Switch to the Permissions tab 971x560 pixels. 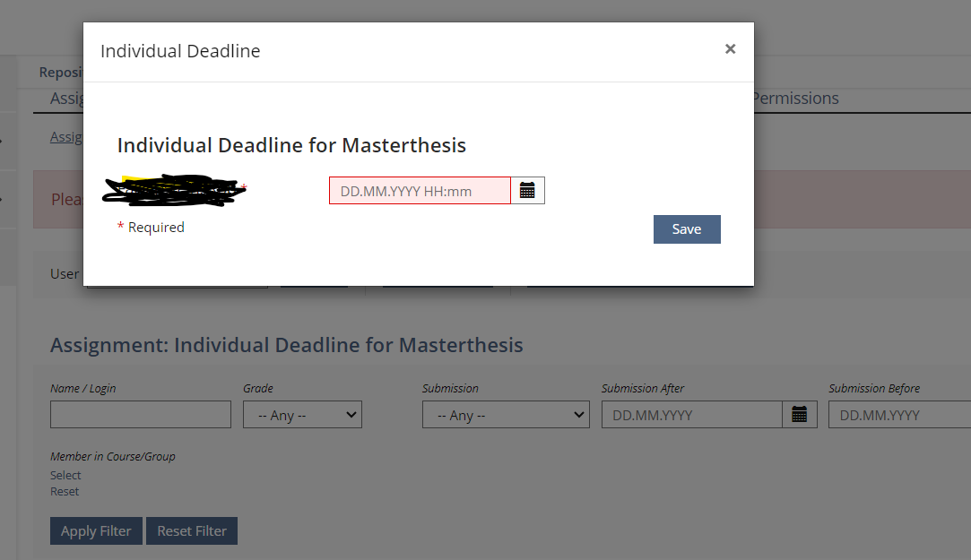[x=796, y=99]
